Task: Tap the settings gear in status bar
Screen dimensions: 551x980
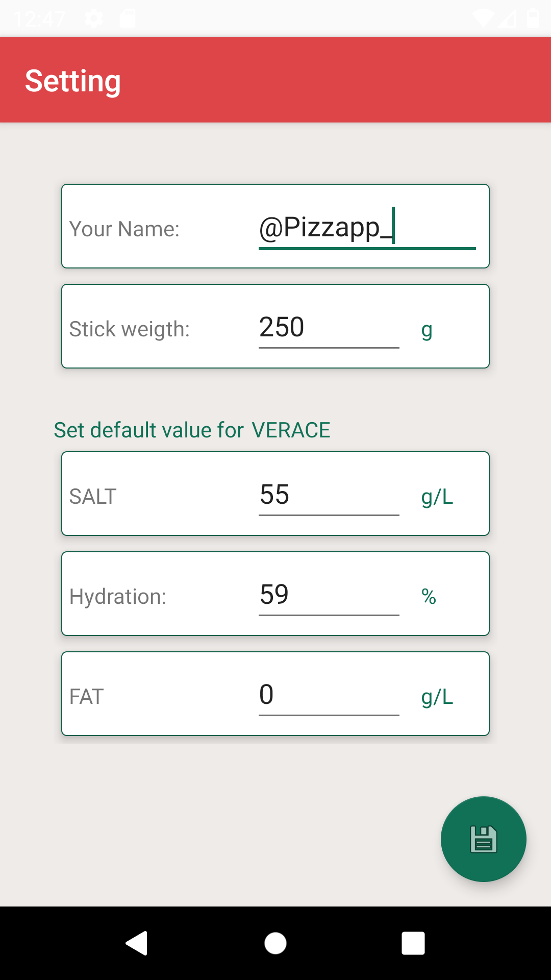Action: click(94, 19)
